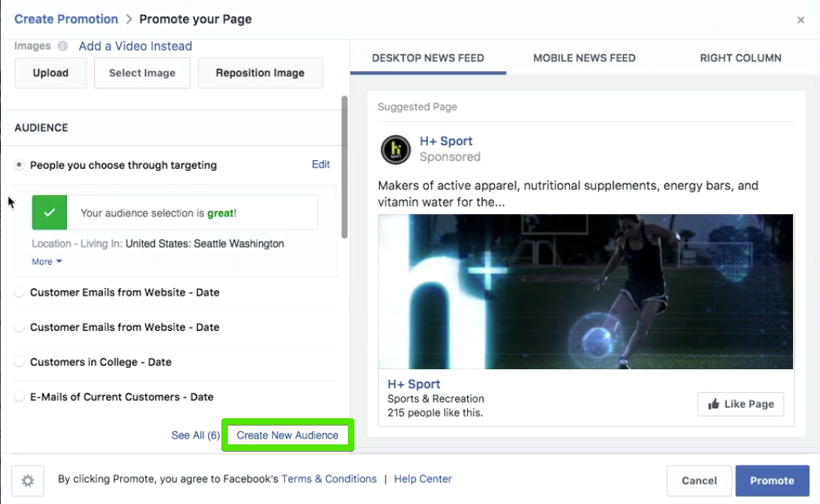
Task: Click H+ Sport link below the image
Action: (x=413, y=384)
